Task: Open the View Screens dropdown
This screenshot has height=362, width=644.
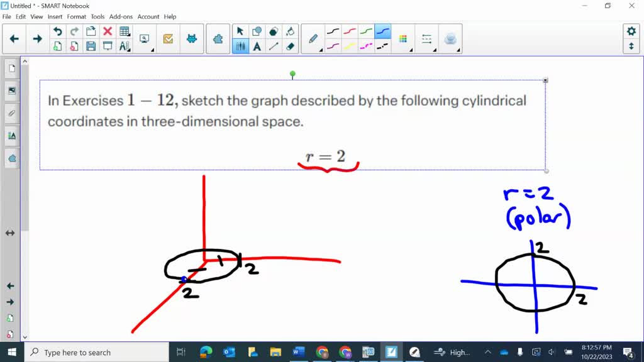Action: click(x=145, y=39)
